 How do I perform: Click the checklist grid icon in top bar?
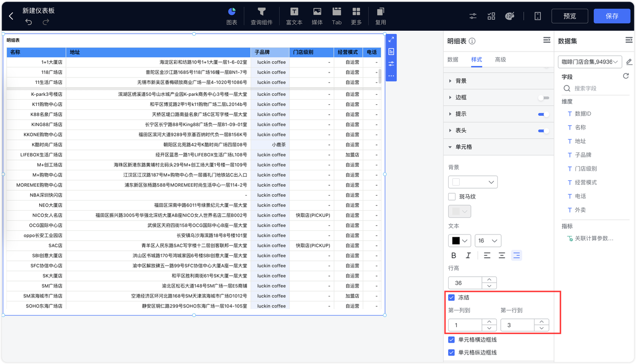pos(491,16)
